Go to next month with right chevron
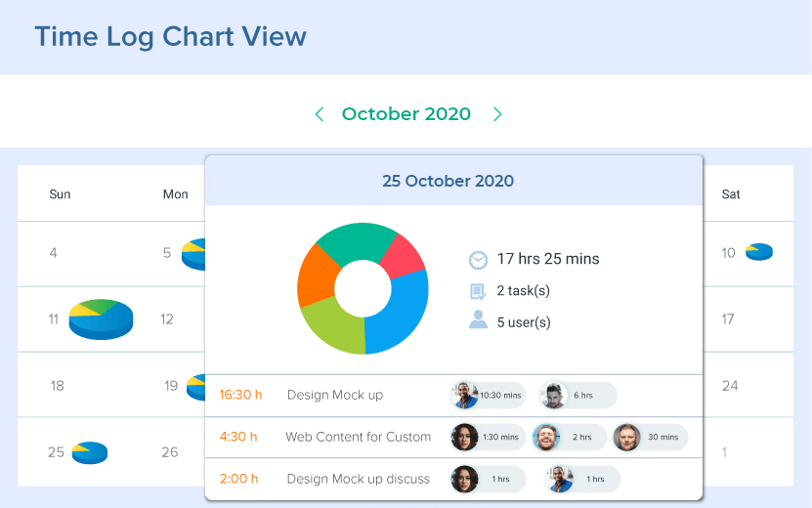This screenshot has height=508, width=812. point(497,114)
